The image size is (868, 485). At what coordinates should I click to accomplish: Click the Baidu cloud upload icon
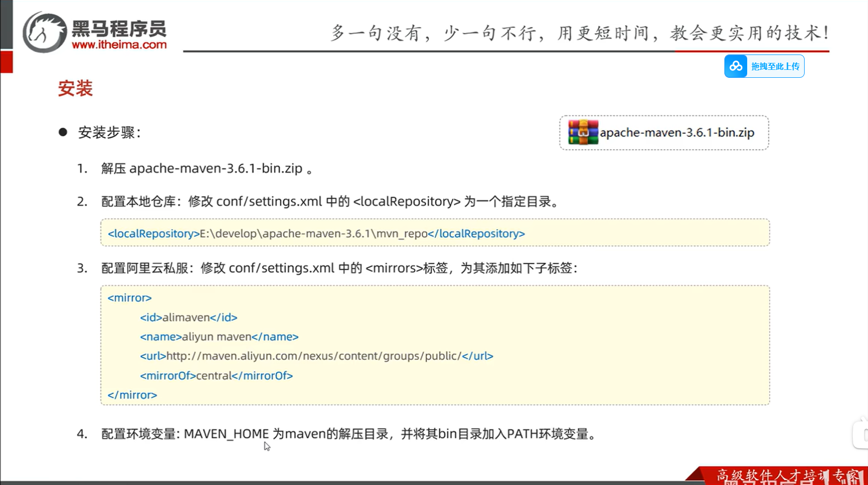point(736,66)
